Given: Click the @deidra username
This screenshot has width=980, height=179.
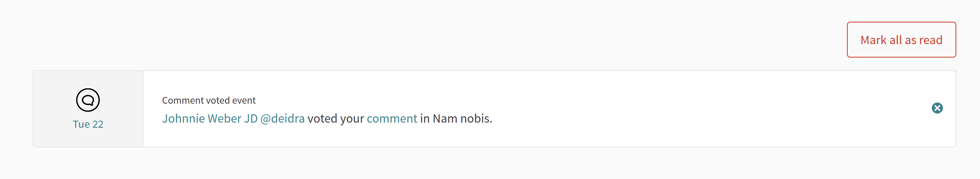Looking at the screenshot, I should (x=282, y=119).
